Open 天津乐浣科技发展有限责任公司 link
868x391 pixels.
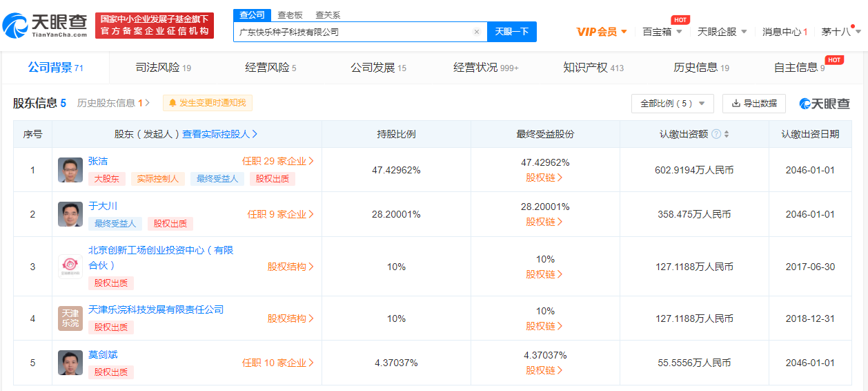tap(156, 309)
